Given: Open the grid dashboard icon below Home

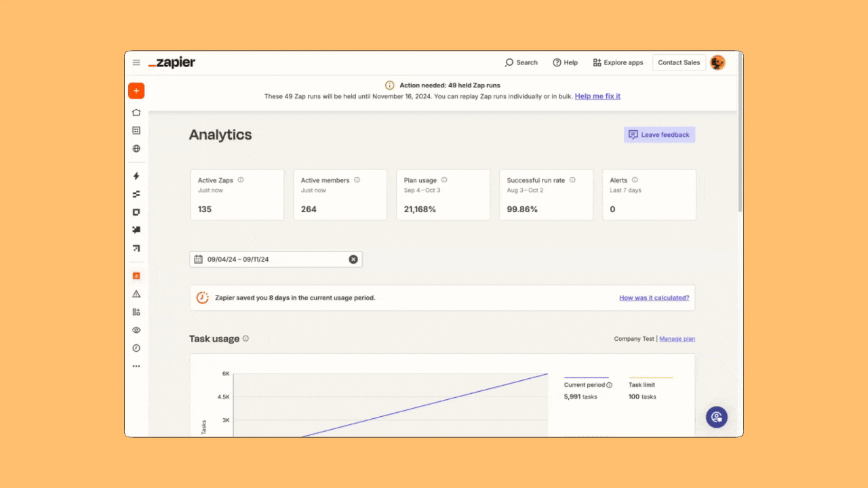Looking at the screenshot, I should 136,130.
